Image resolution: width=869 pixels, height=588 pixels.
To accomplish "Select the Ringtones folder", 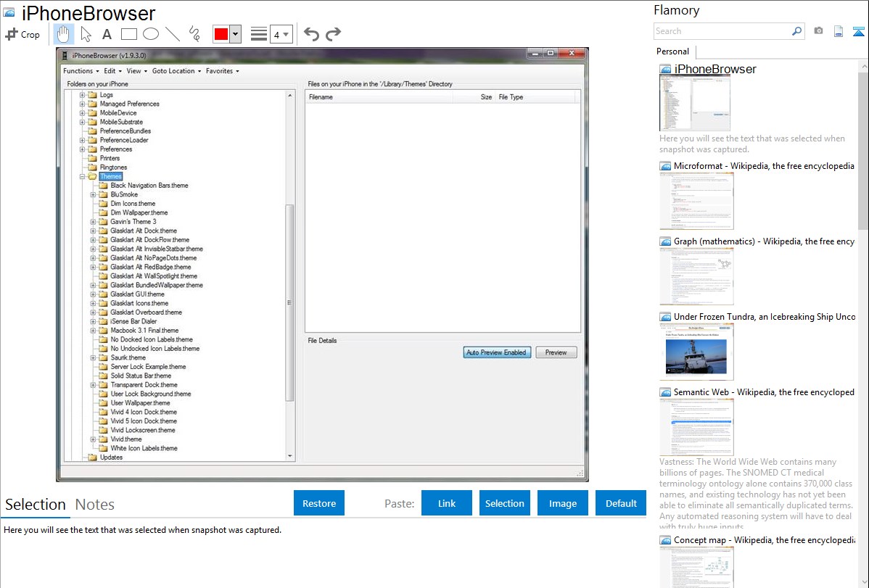I will click(x=113, y=167).
